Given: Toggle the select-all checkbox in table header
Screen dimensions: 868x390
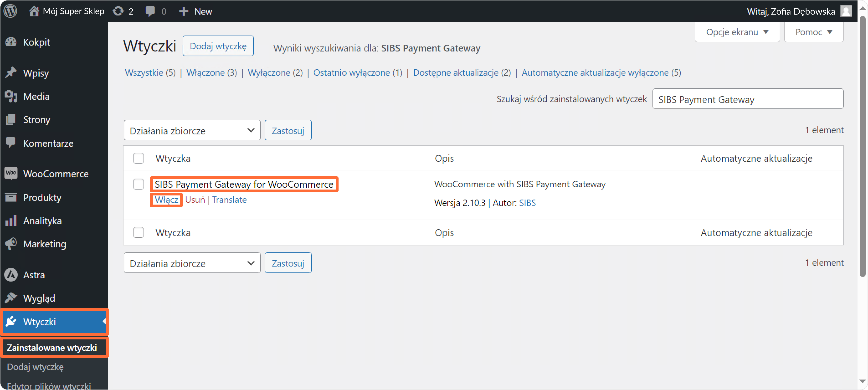Looking at the screenshot, I should 138,158.
